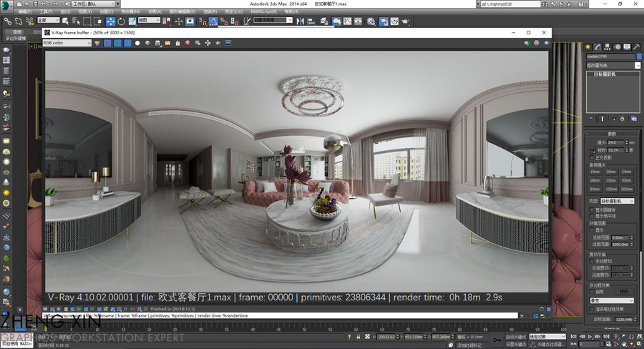Open Material Editor from main toolbar

371,21
